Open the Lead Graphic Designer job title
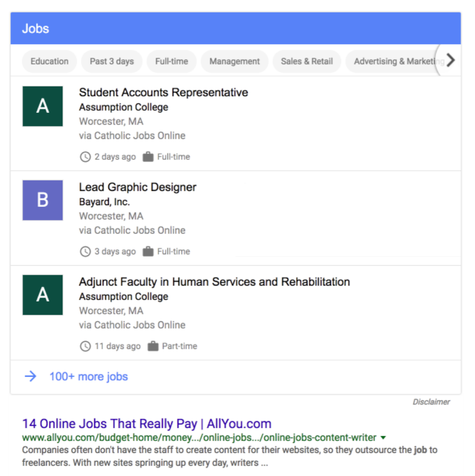The width and height of the screenshot is (475, 476). (138, 187)
